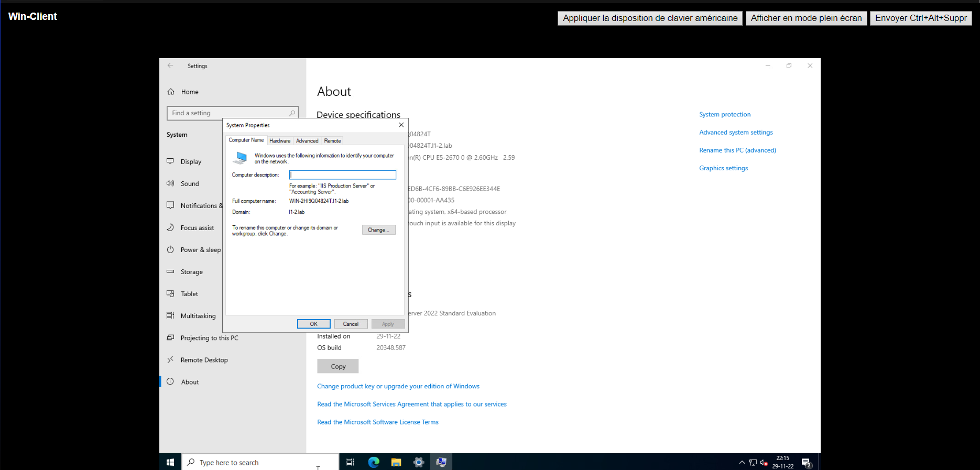
Task: Open Task View on the taskbar
Action: pos(351,462)
